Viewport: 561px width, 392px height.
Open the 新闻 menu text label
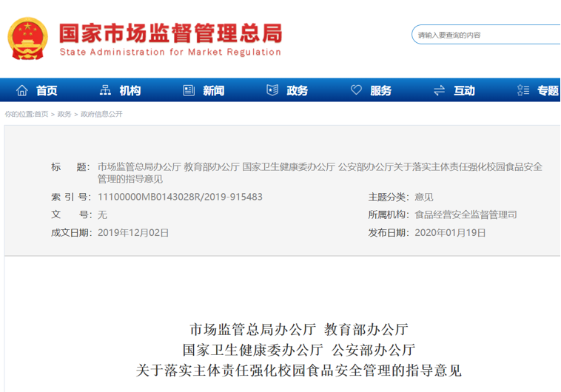click(213, 90)
